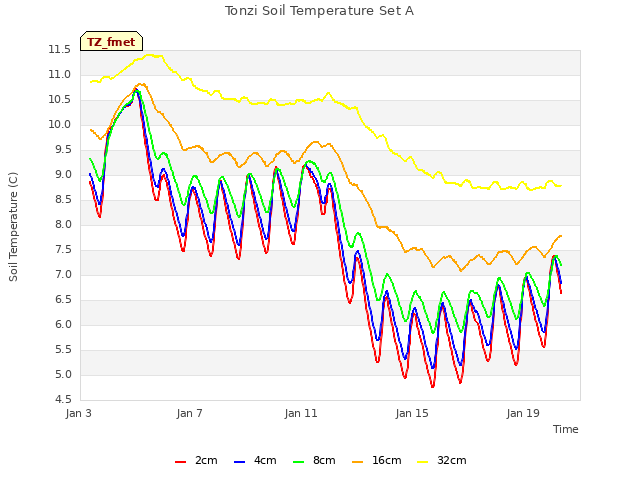Click the 5.0 y-axis tick label
The width and height of the screenshot is (640, 480).
pyautogui.click(x=62, y=375)
